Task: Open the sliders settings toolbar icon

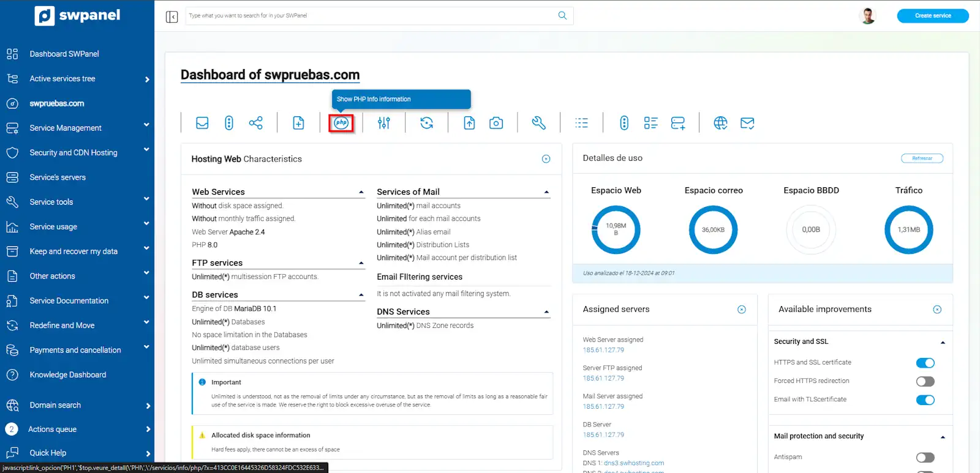Action: click(384, 123)
